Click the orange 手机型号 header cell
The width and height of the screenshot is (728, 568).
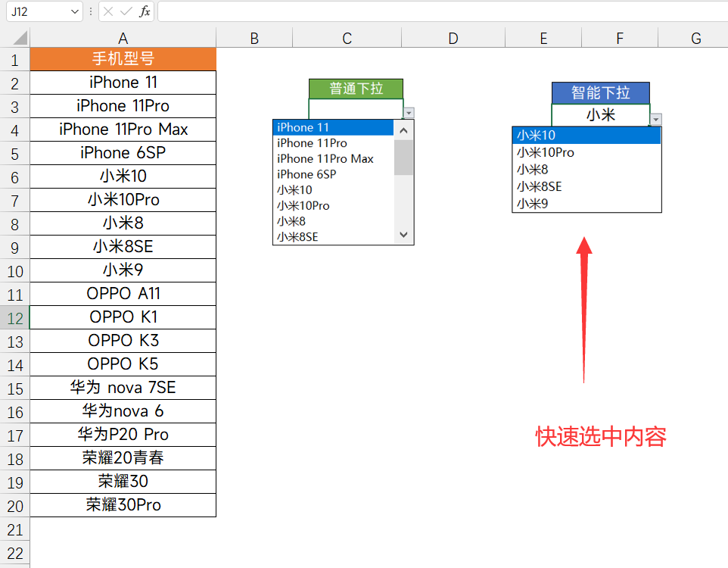click(x=123, y=59)
